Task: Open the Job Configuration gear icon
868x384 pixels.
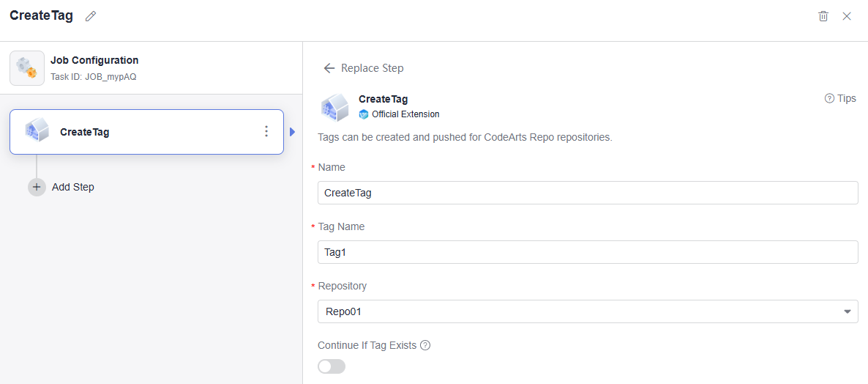Action: tap(27, 68)
